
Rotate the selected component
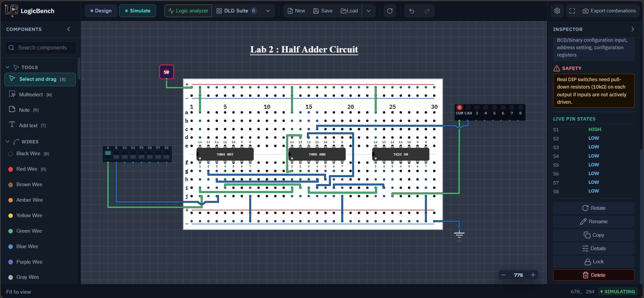pos(594,208)
